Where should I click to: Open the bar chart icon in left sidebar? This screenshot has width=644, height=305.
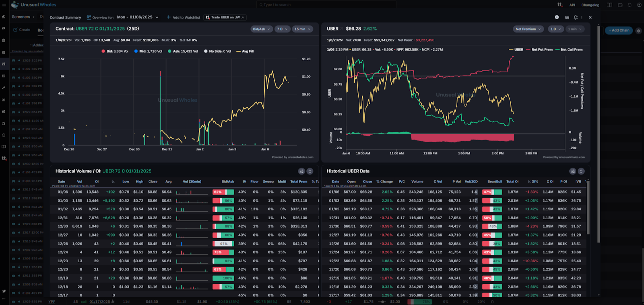point(4,99)
